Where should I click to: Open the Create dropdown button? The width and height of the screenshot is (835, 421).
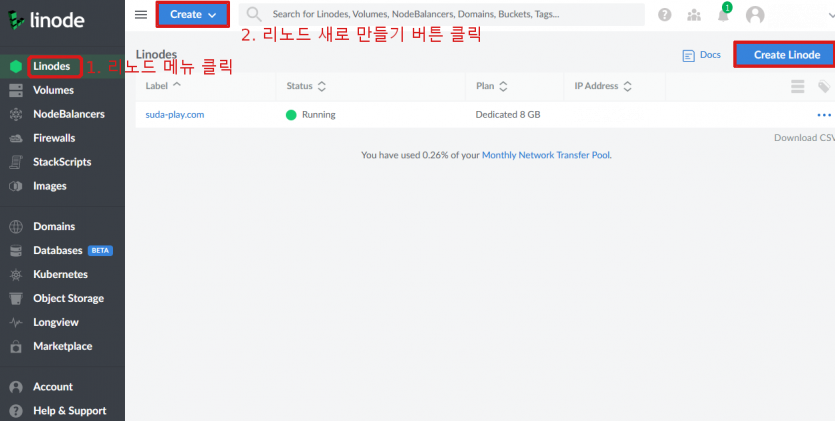pos(193,15)
